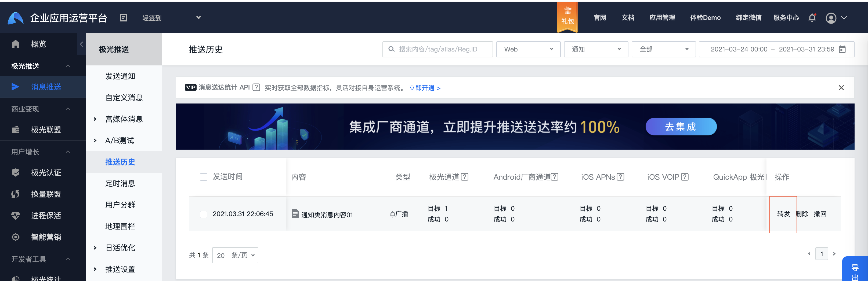Go to the next page arrow
This screenshot has height=281, width=868.
point(834,254)
